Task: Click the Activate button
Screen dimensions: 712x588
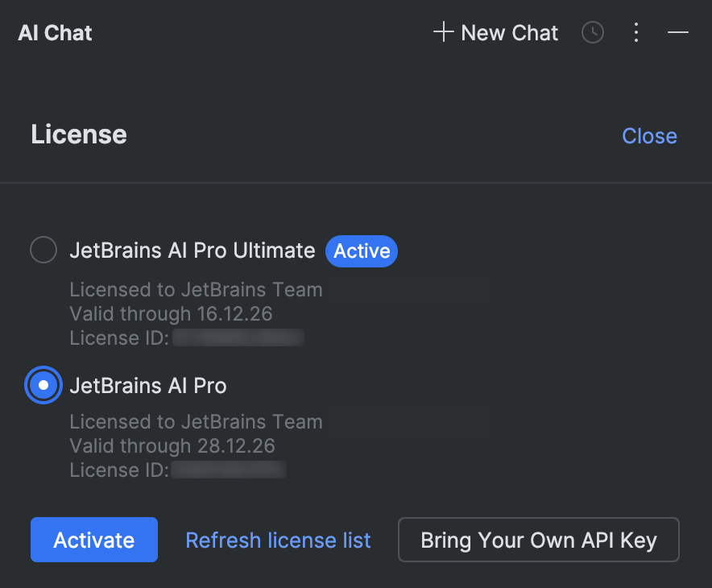Action: 93,540
